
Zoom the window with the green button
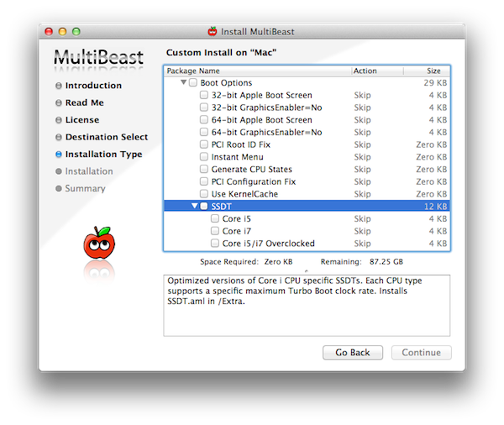click(x=76, y=32)
